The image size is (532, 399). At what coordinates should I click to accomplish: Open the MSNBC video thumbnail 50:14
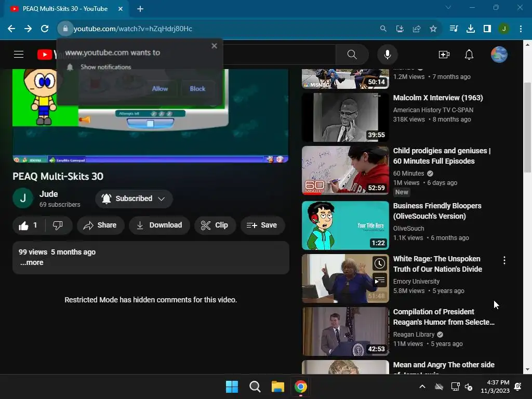345,79
